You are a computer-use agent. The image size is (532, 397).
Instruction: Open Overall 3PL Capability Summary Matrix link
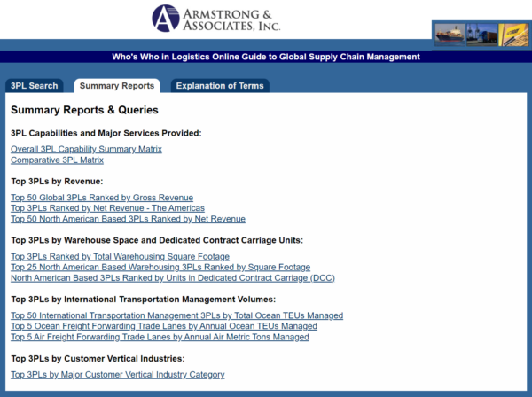click(86, 149)
